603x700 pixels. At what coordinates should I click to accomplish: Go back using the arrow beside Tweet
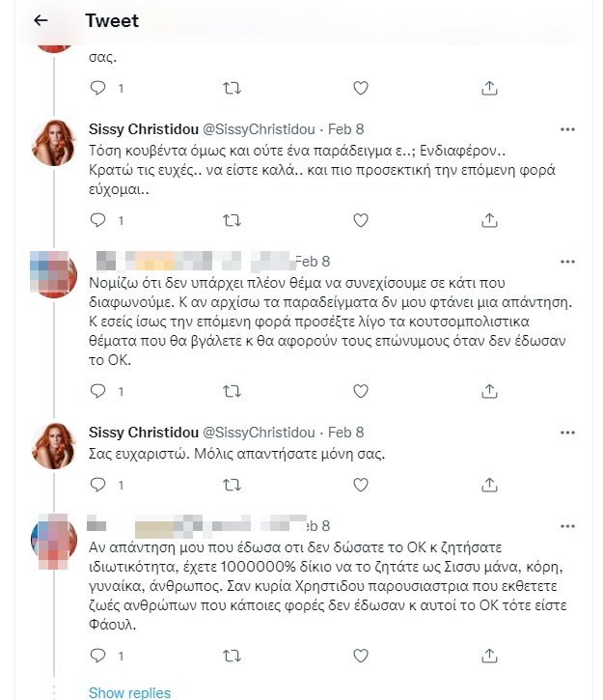(x=41, y=20)
